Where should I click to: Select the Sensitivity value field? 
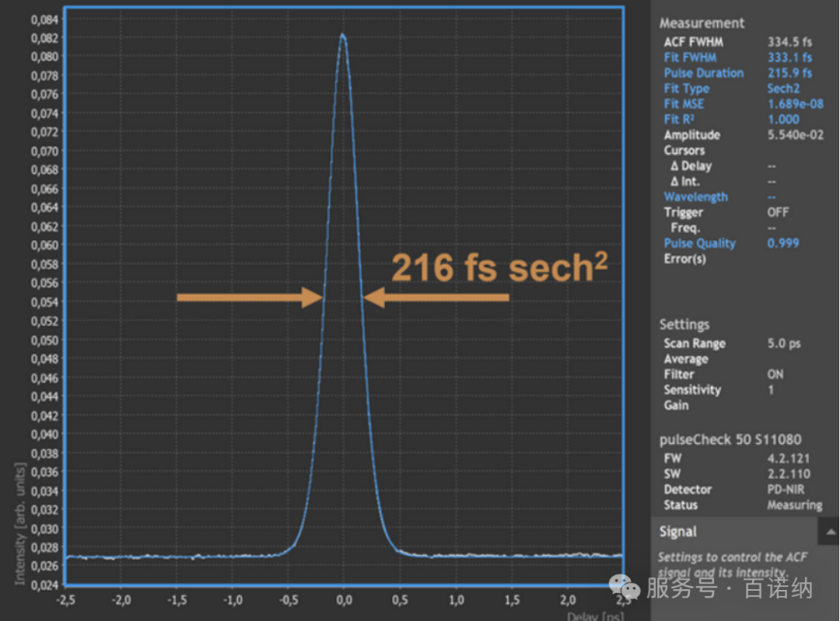[772, 390]
